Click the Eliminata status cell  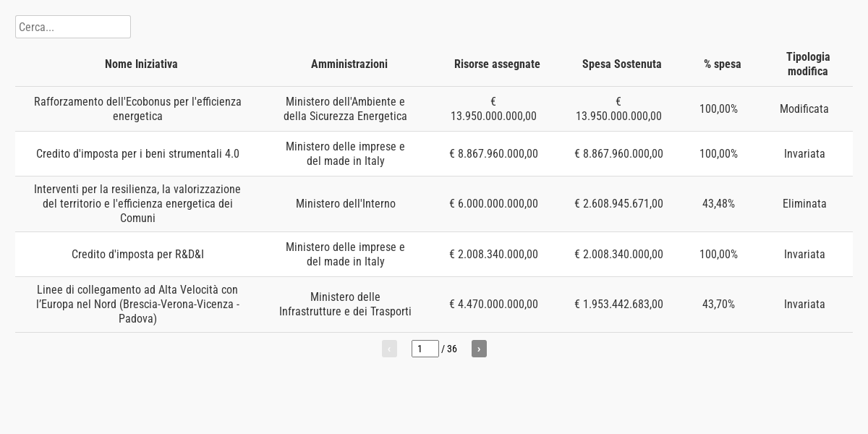804,203
